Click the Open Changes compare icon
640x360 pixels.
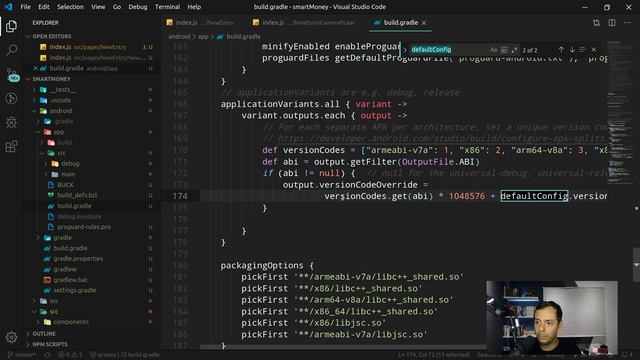(596, 23)
